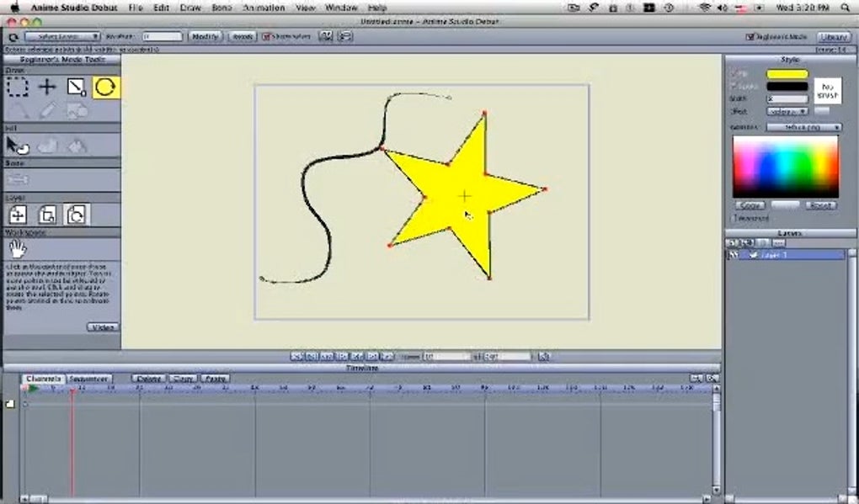Click the second icon button after Show curves

[345, 36]
